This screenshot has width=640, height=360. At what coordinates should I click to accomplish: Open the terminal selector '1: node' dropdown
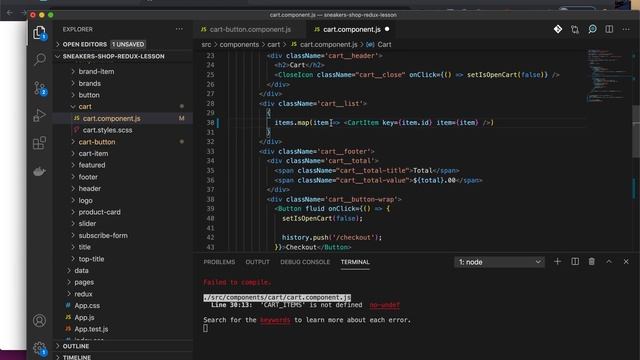(499, 262)
